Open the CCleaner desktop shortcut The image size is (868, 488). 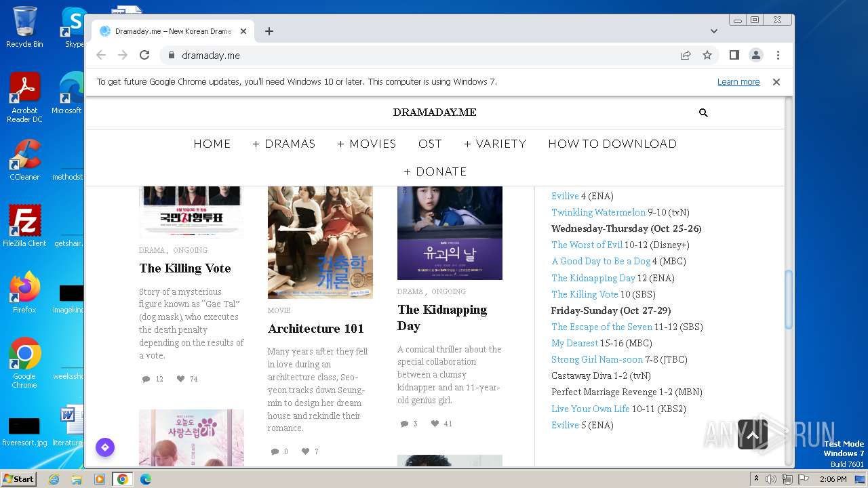(24, 160)
